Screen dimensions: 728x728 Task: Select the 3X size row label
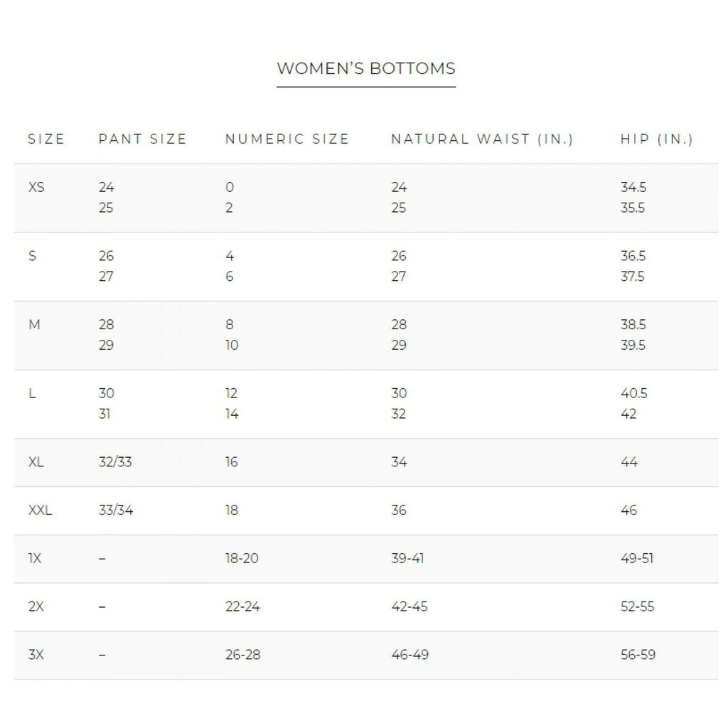pos(36,655)
